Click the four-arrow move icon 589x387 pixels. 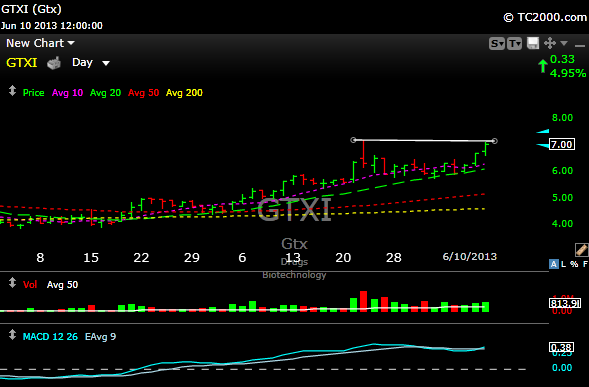coord(550,43)
